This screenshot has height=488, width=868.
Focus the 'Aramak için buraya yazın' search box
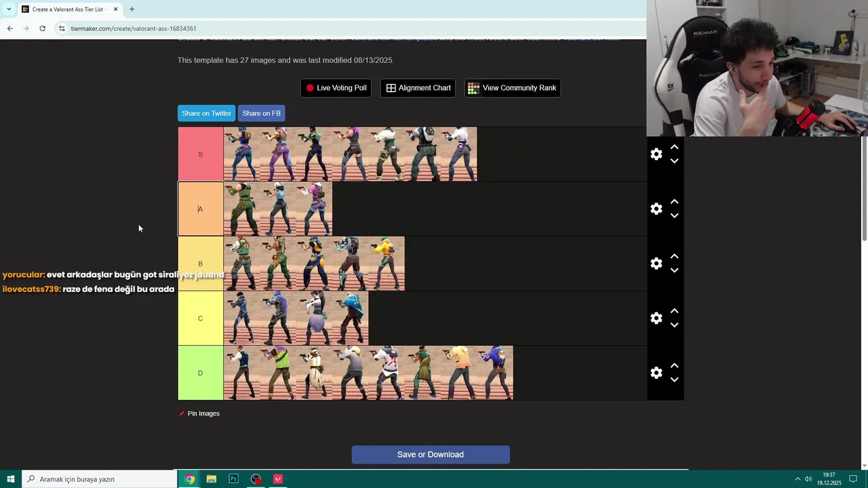click(x=100, y=479)
